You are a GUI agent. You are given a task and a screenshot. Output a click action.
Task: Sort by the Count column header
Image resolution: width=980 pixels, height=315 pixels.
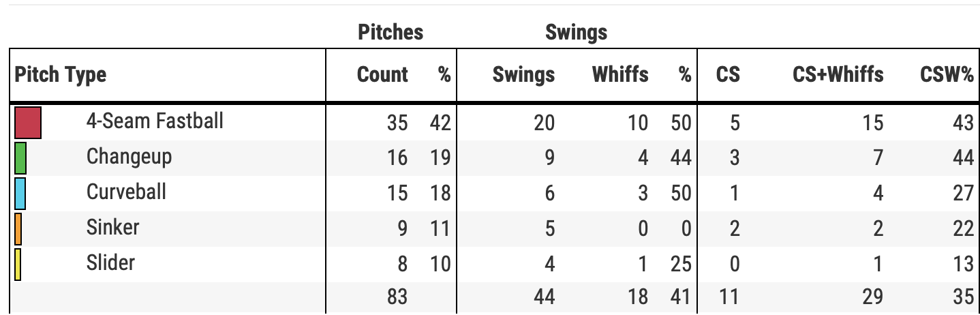coord(382,75)
